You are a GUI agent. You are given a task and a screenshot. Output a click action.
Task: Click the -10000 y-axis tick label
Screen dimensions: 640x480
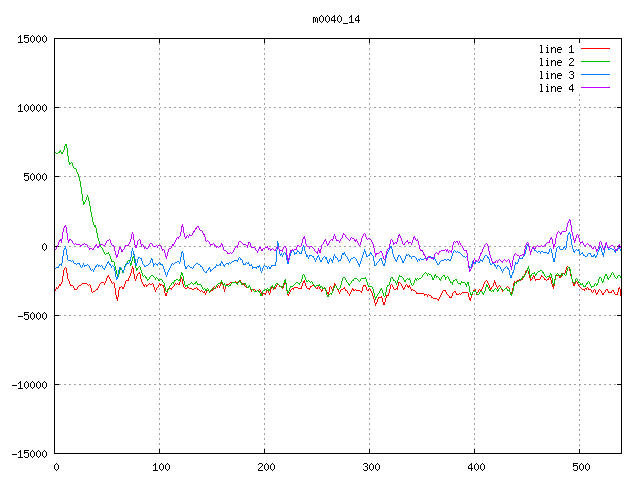28,384
